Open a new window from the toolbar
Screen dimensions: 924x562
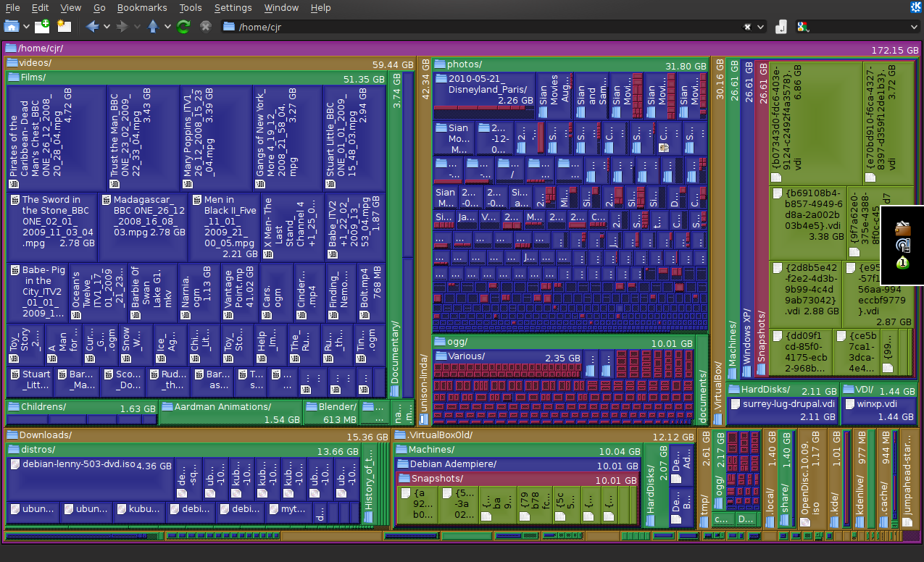(64, 27)
